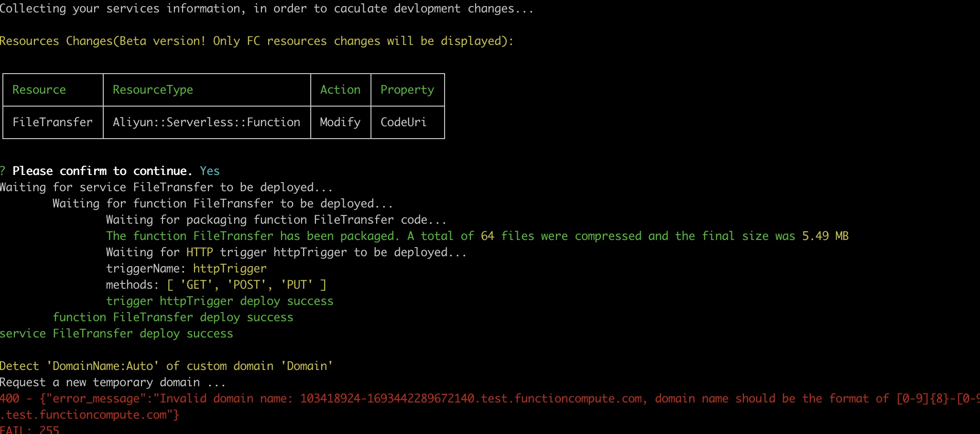The image size is (980, 434).
Task: Click the 'Yes' confirmation answer
Action: pos(210,171)
